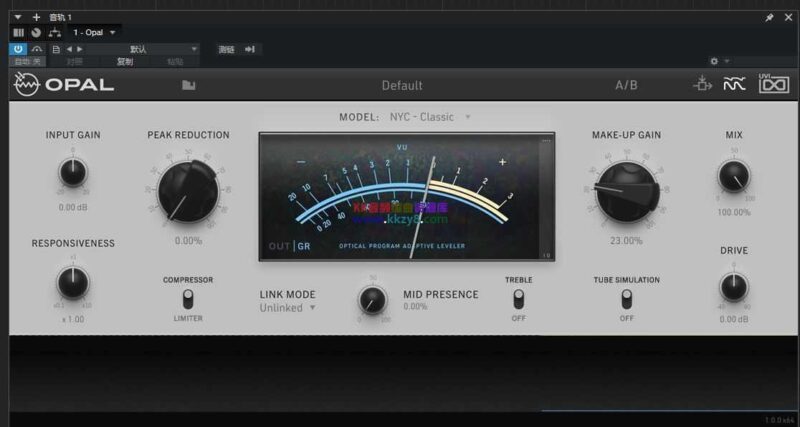Screen dimensions: 800x427
Task: Open the 默认 host preset dropdown
Action: pyautogui.click(x=143, y=49)
